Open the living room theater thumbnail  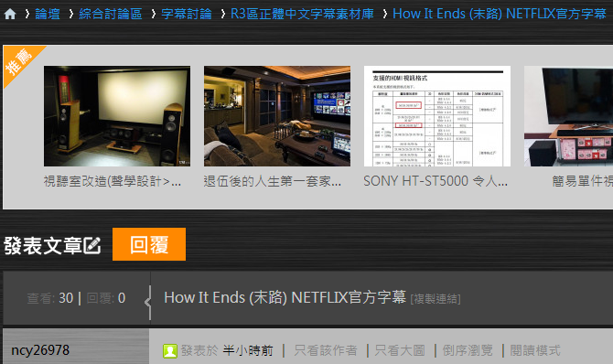pyautogui.click(x=277, y=116)
